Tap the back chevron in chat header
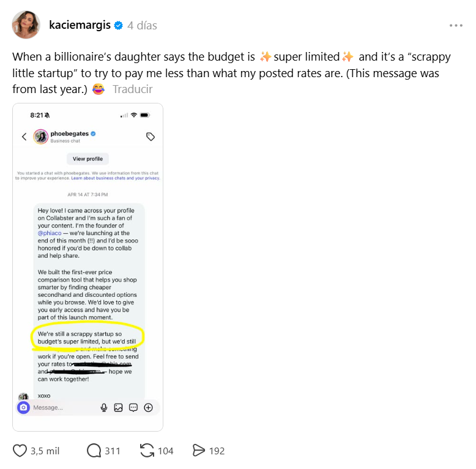 24,137
